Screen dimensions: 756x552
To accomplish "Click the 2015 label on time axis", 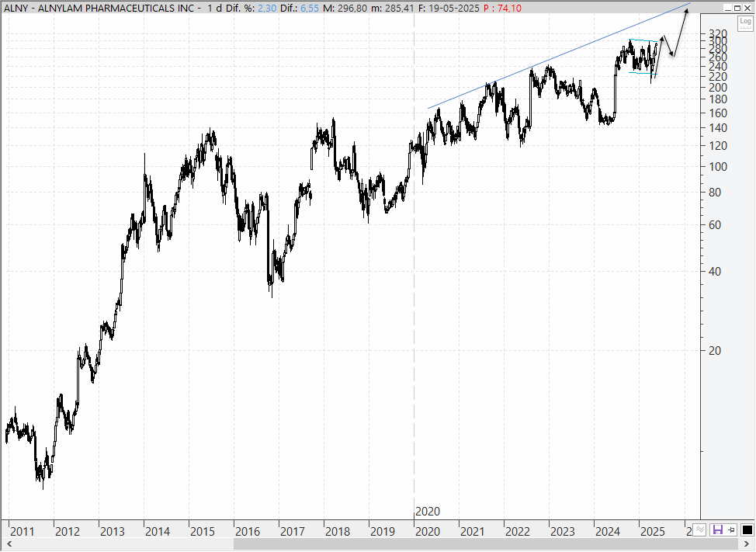I will point(203,531).
